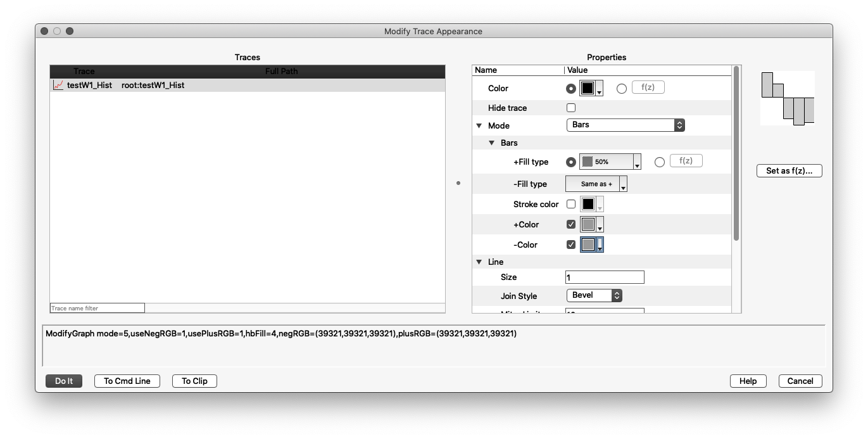Click the panel divider dot handle
The height and width of the screenshot is (439, 868).
click(458, 183)
